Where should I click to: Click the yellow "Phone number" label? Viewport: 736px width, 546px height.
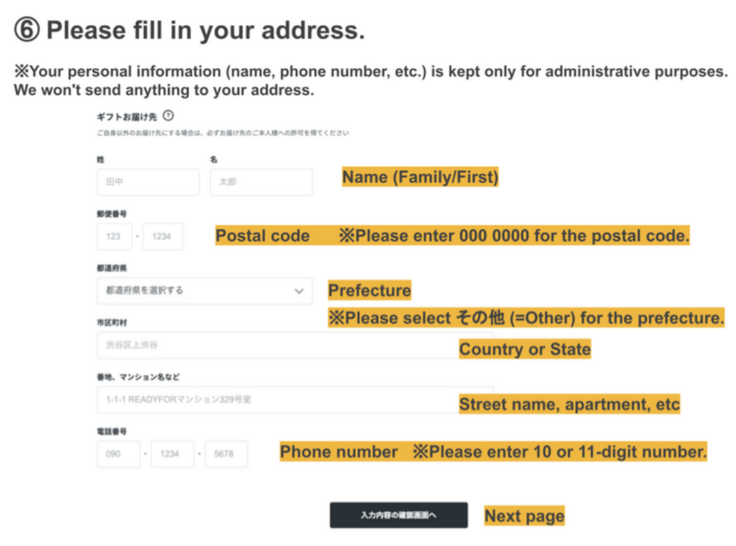click(x=338, y=452)
